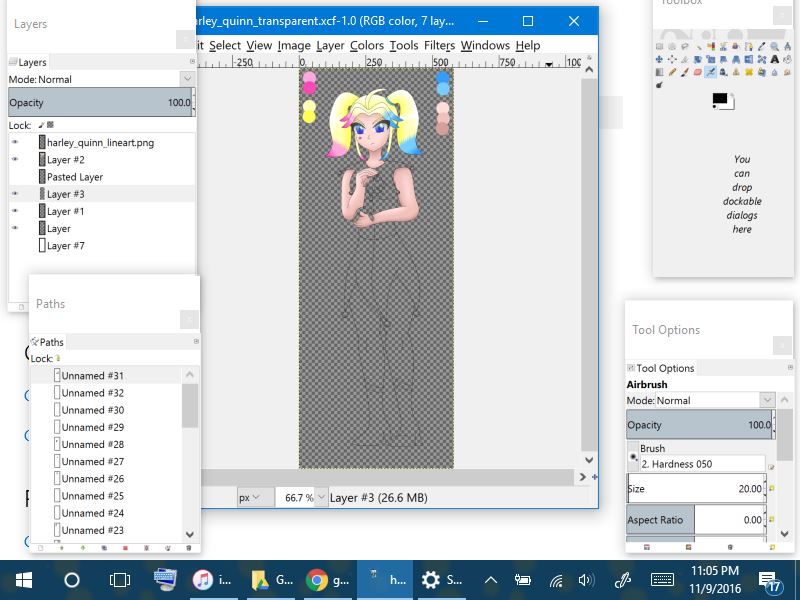Click Save Tool Preset in Tool Options
Viewport: 800px width, 600px height.
pyautogui.click(x=647, y=547)
